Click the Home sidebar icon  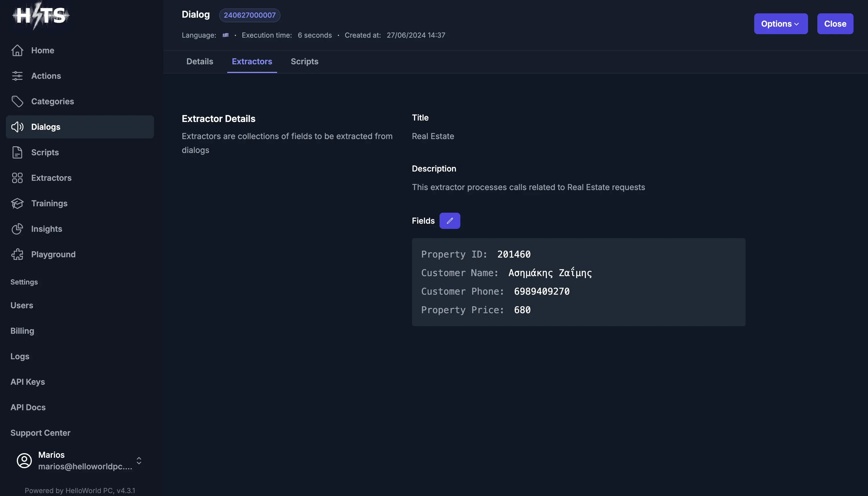[x=17, y=50]
